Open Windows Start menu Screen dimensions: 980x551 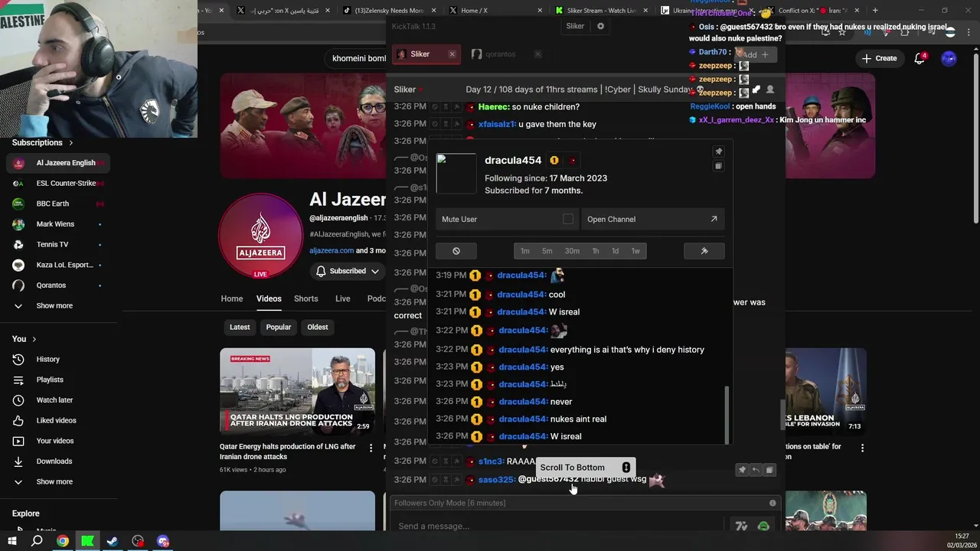click(x=12, y=541)
